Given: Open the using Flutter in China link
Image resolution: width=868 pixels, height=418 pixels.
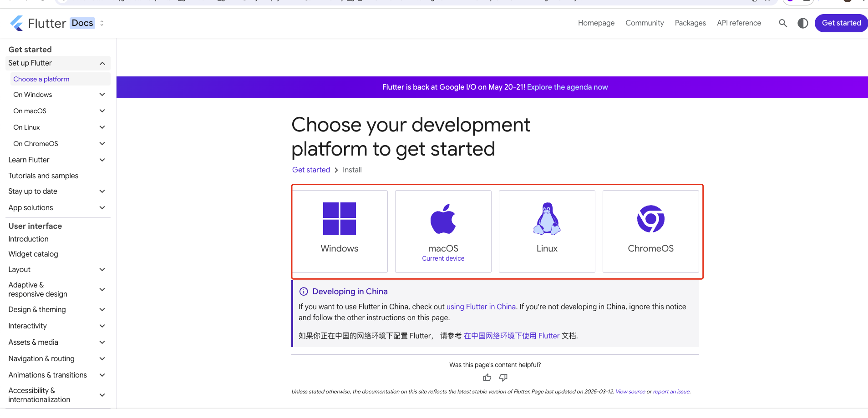Looking at the screenshot, I should click(481, 307).
